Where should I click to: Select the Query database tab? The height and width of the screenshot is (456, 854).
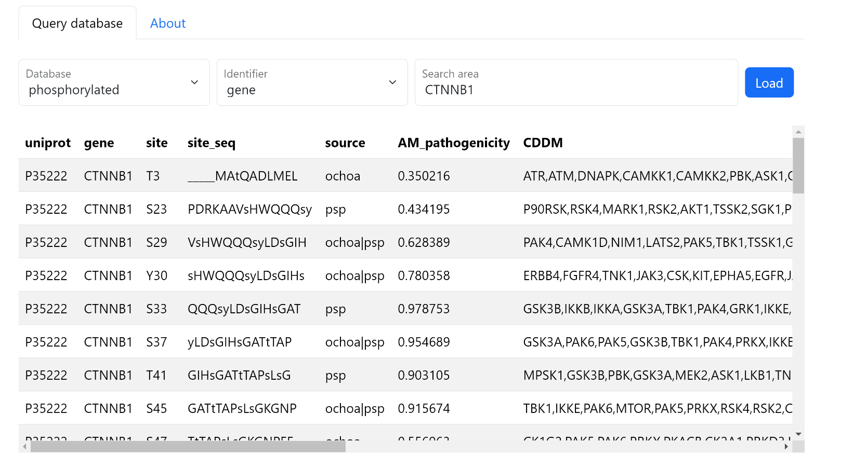pyautogui.click(x=77, y=23)
